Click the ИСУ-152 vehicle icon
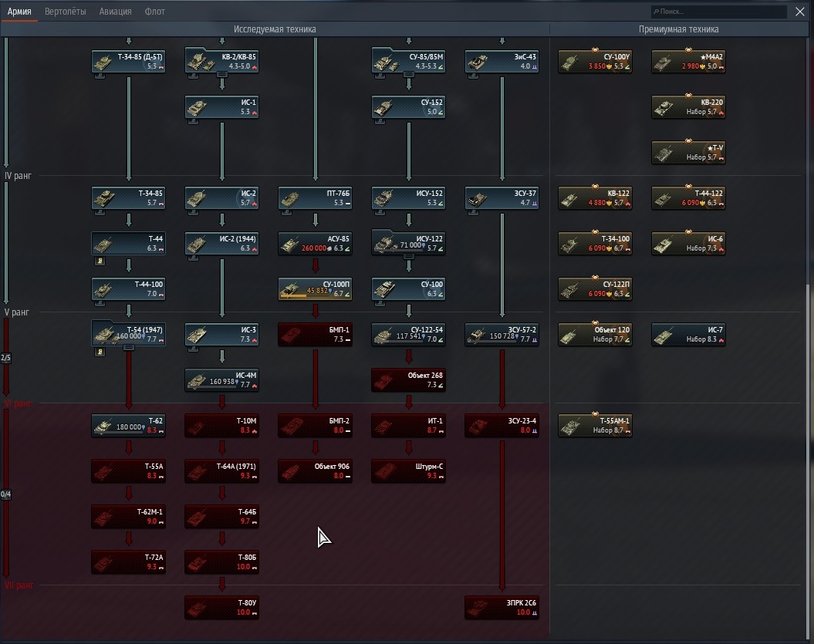Screen dimensions: 814x644 click(383, 198)
